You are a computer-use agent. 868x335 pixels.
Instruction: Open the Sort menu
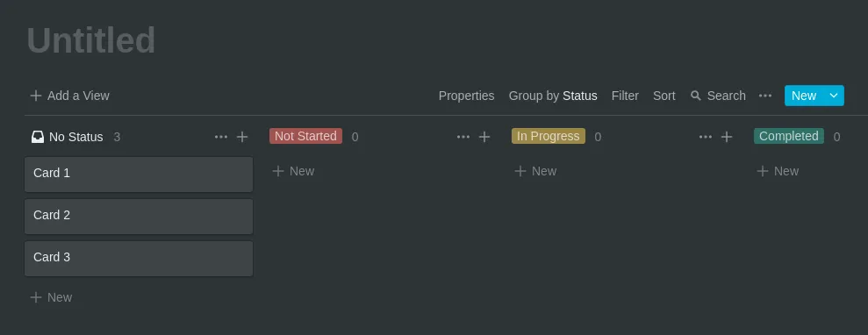click(x=664, y=96)
